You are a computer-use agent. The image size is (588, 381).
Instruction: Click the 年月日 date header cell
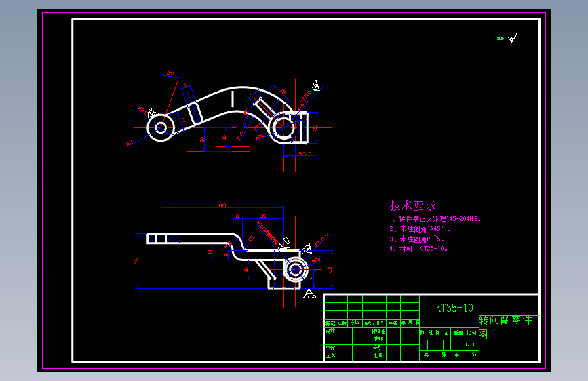[410, 323]
